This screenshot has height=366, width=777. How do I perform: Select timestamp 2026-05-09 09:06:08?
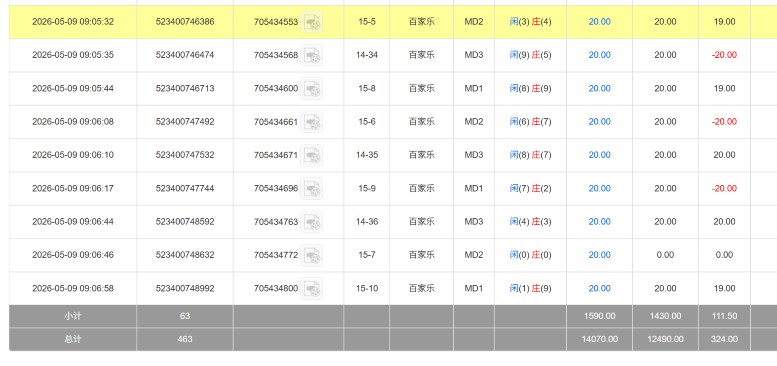click(73, 121)
